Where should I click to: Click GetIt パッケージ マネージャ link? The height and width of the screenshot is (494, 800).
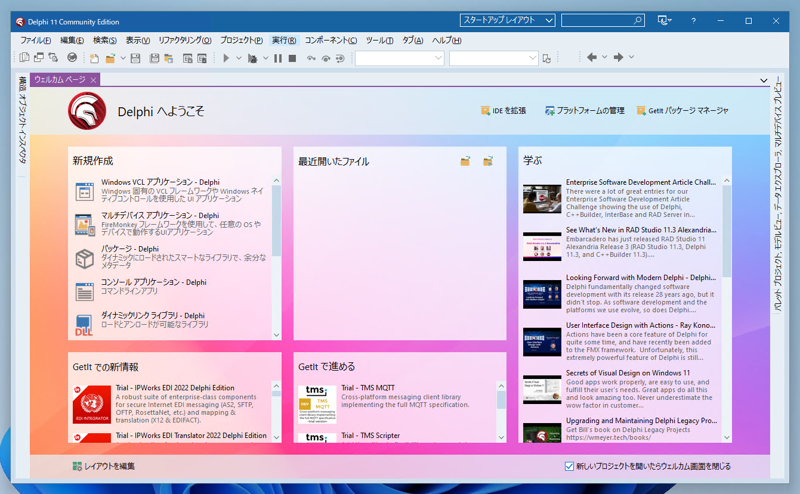click(x=682, y=111)
